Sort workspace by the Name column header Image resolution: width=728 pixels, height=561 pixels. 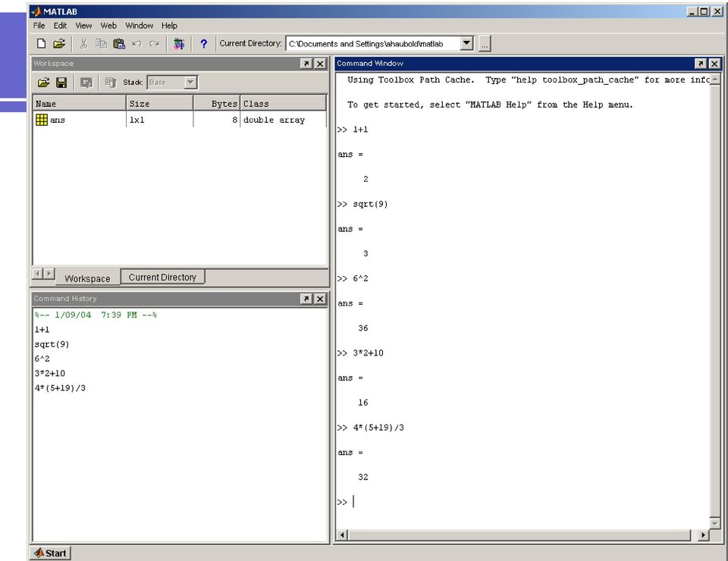pos(80,103)
